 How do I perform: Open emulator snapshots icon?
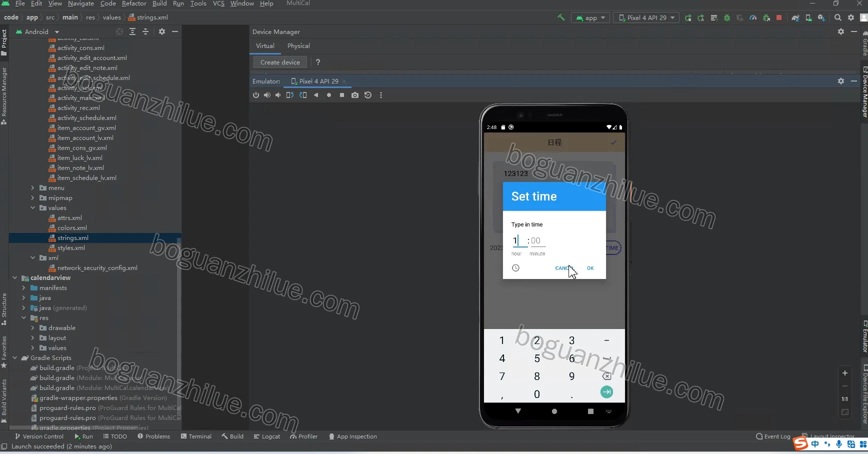pos(368,95)
